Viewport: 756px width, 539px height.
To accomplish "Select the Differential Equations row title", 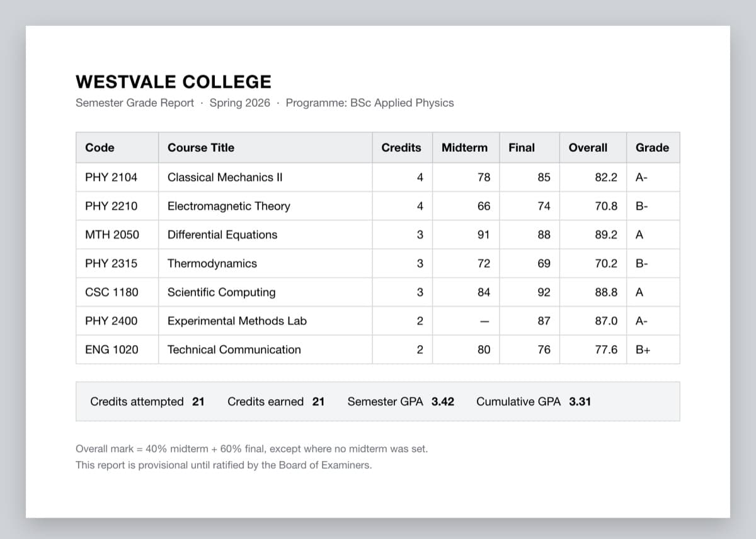I will 222,235.
